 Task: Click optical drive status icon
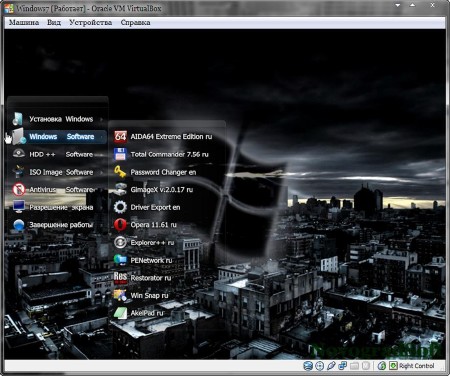click(x=320, y=366)
